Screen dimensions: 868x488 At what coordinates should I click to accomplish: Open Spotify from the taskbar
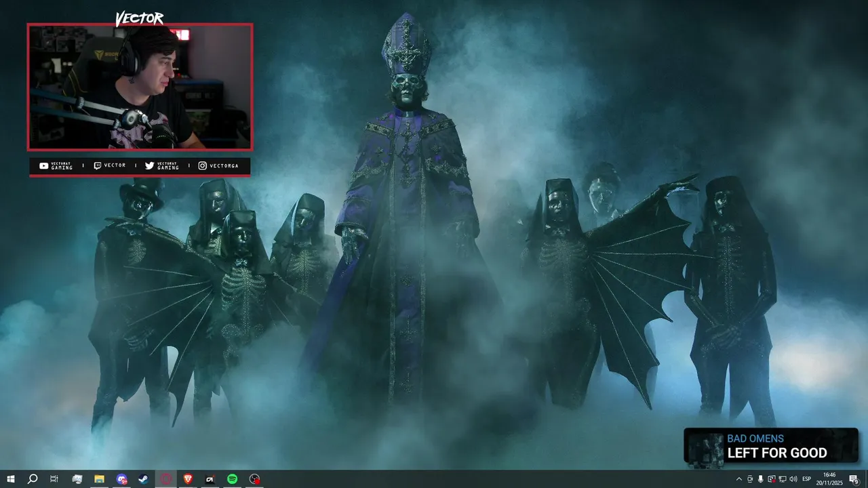click(x=232, y=479)
